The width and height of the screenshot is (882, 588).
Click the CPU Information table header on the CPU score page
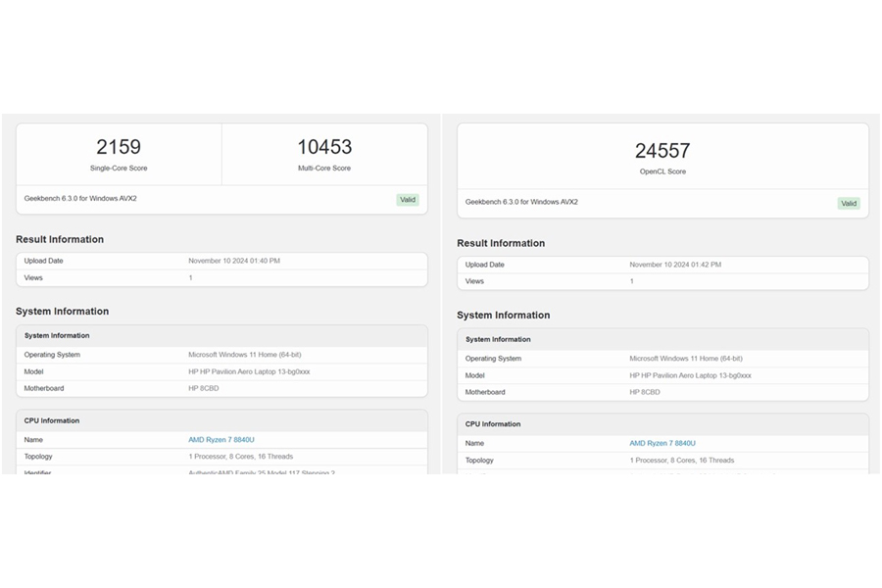(52, 420)
